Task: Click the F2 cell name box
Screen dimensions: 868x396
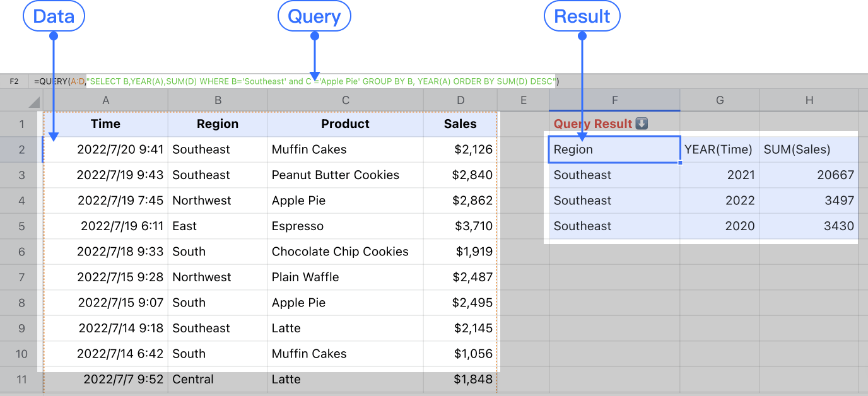Action: (x=15, y=81)
